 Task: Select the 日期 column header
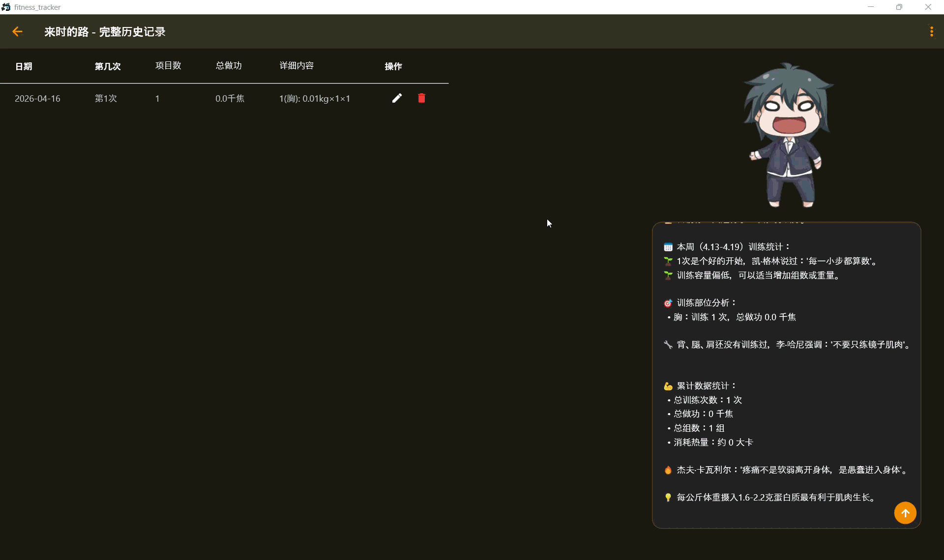tap(24, 66)
